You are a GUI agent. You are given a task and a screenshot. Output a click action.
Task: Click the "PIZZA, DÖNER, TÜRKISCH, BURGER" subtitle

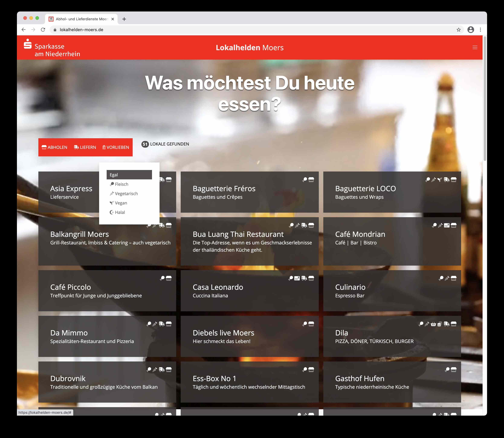[x=374, y=341]
